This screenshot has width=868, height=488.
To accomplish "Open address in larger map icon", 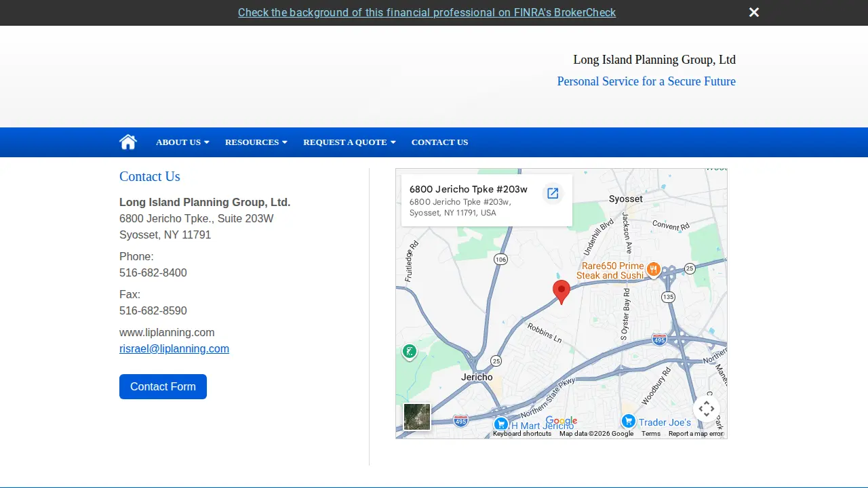I will click(x=553, y=194).
